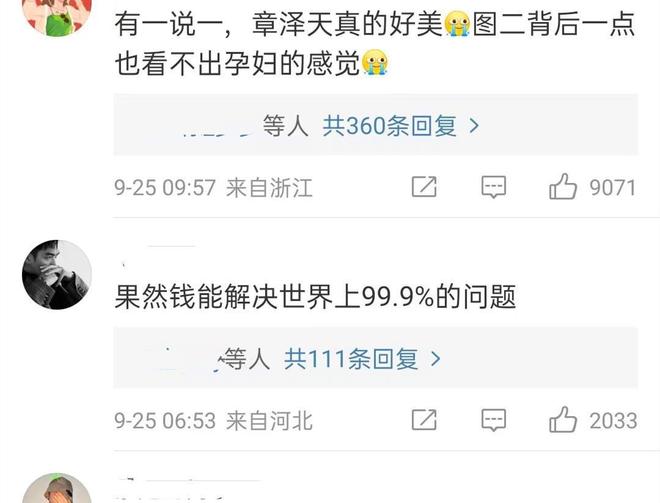
Task: Select comment text about 章泽天真的好美
Action: [375, 43]
